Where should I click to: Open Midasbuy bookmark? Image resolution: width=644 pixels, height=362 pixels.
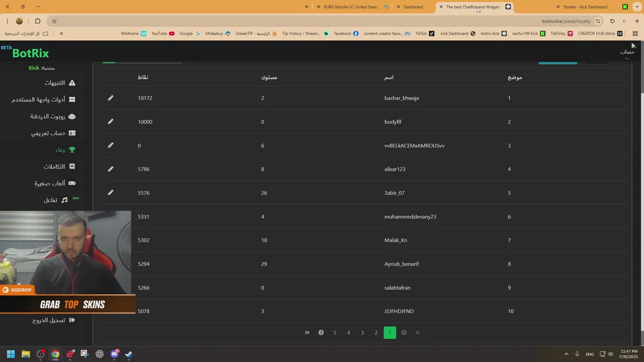pyautogui.click(x=218, y=34)
